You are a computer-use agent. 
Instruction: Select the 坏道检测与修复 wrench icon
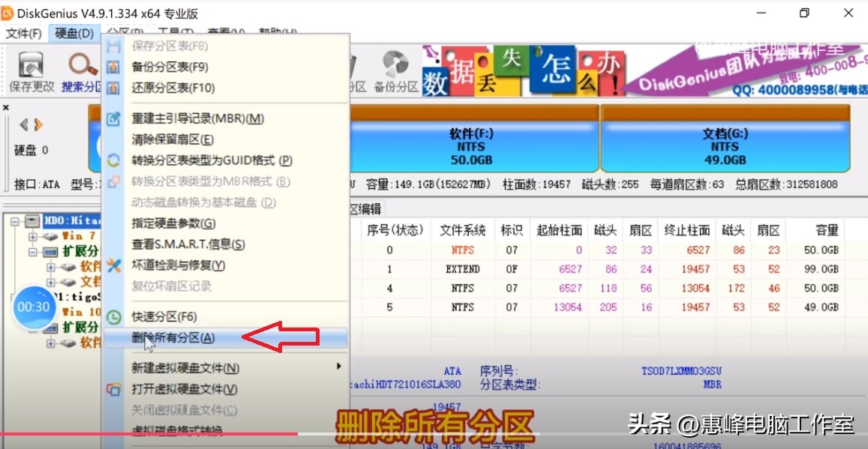114,264
